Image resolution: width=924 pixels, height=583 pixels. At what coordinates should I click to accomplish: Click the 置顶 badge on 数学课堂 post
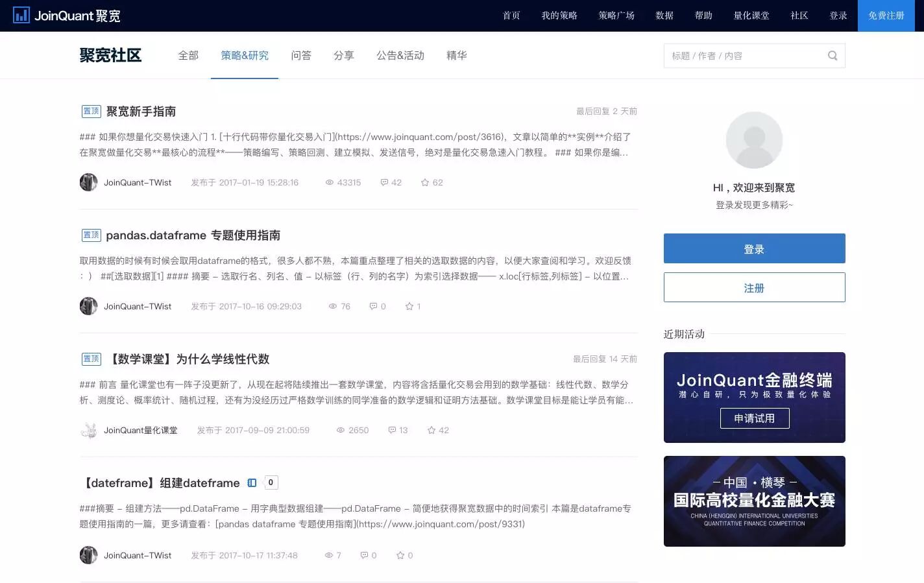pos(91,359)
